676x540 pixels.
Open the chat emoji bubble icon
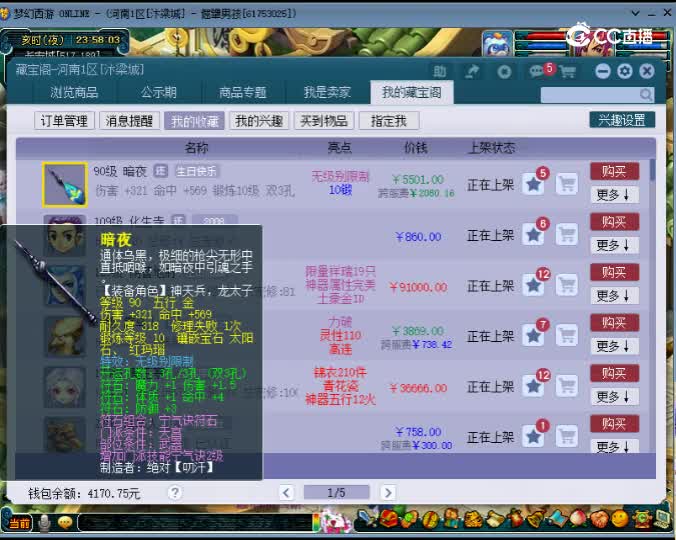[x=65, y=523]
